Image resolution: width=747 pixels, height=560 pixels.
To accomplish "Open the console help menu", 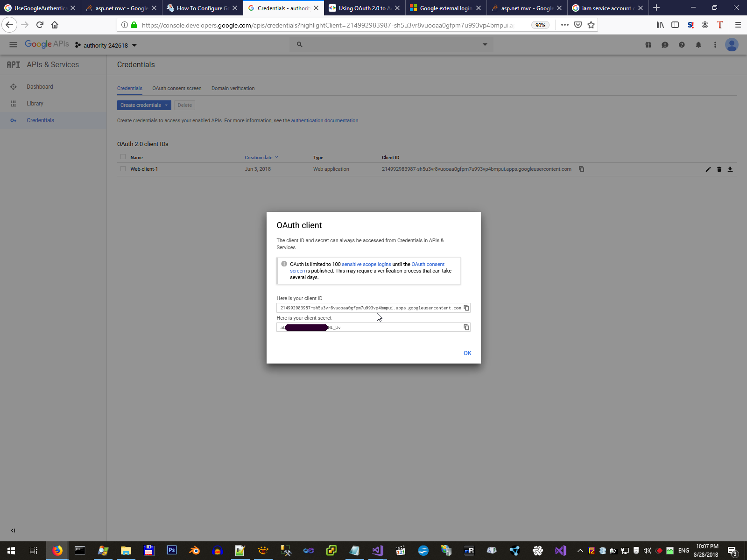I will point(682,45).
